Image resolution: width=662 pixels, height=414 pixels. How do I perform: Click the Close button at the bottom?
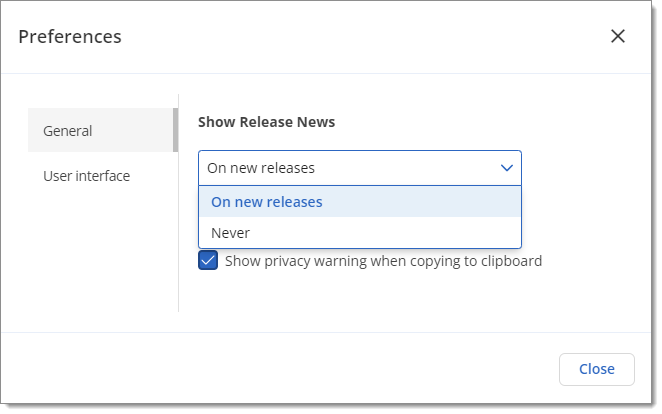(597, 369)
